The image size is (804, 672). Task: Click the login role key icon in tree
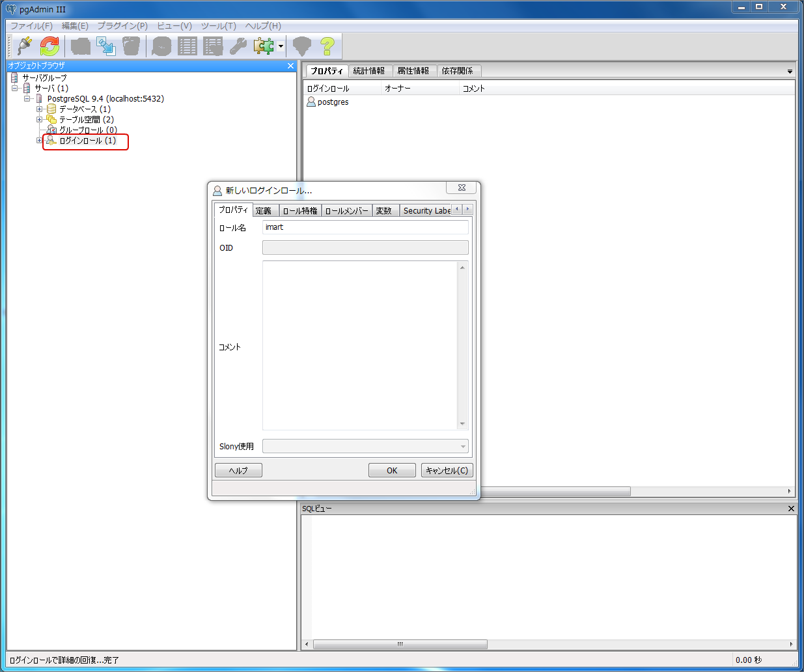point(51,140)
